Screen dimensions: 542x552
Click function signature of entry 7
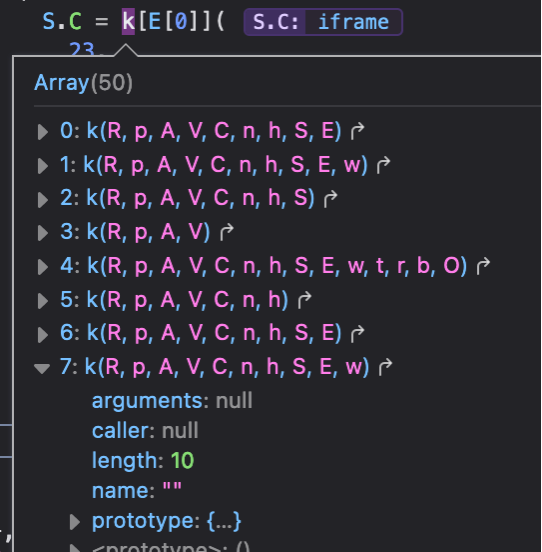coord(227,367)
